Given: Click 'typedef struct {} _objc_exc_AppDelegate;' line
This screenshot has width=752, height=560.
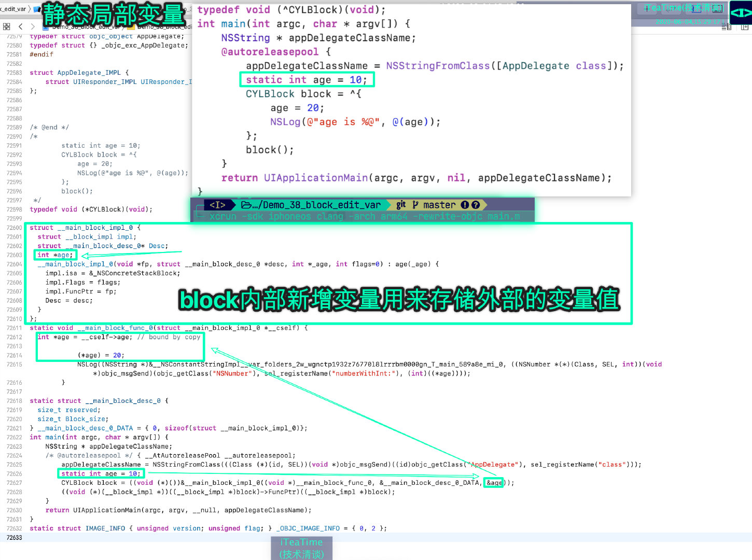Looking at the screenshot, I should pos(109,46).
